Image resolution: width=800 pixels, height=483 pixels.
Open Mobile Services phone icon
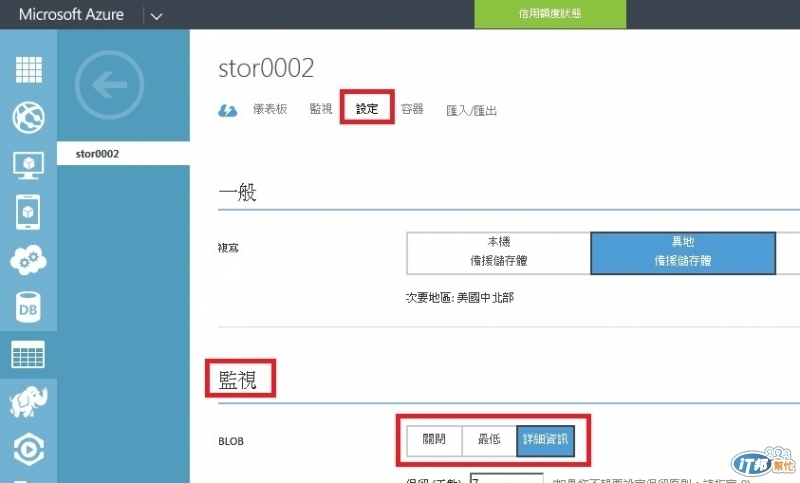[x=29, y=212]
